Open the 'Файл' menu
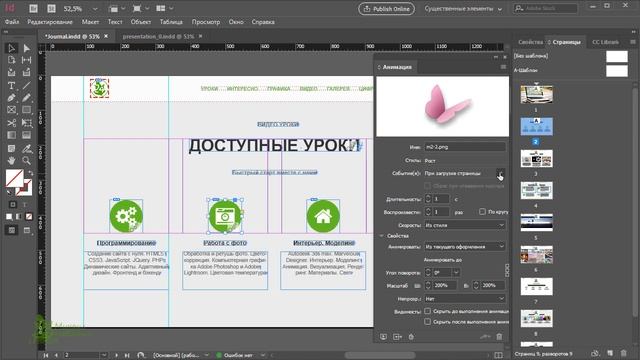 tap(12, 22)
